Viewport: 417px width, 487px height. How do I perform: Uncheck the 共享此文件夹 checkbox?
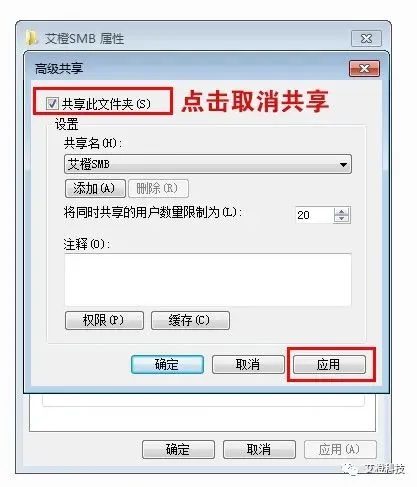(52, 104)
